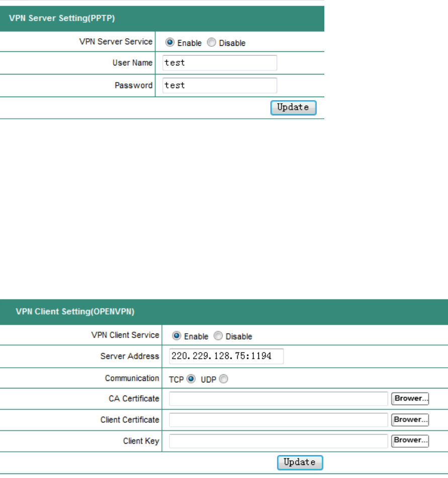This screenshot has width=448, height=478.
Task: Browse for Client Key file
Action: click(x=410, y=440)
